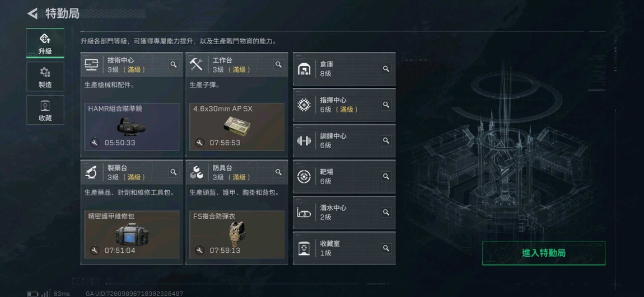The height and width of the screenshot is (297, 644).
Task: Open magnifier details for 工作台
Action: click(x=279, y=64)
